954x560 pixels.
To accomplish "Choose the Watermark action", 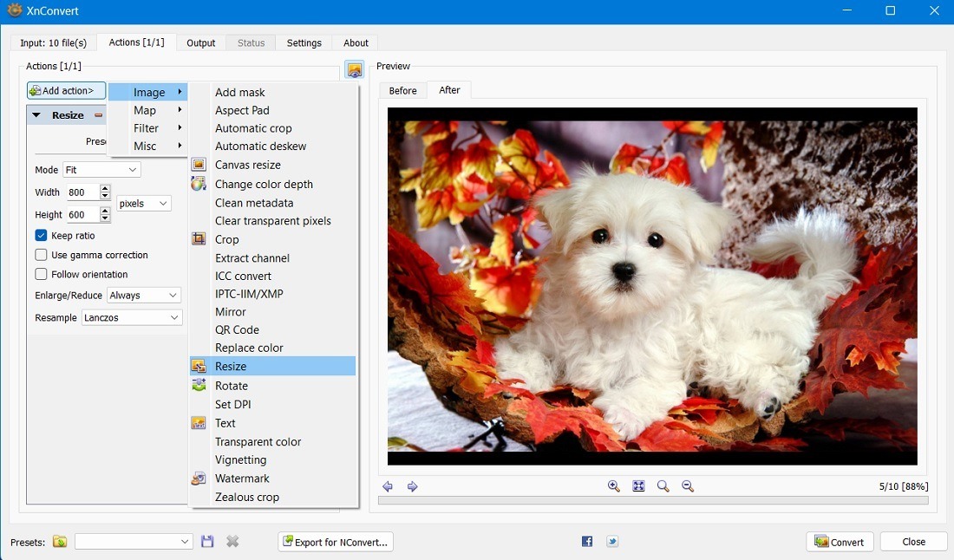I will tap(242, 478).
